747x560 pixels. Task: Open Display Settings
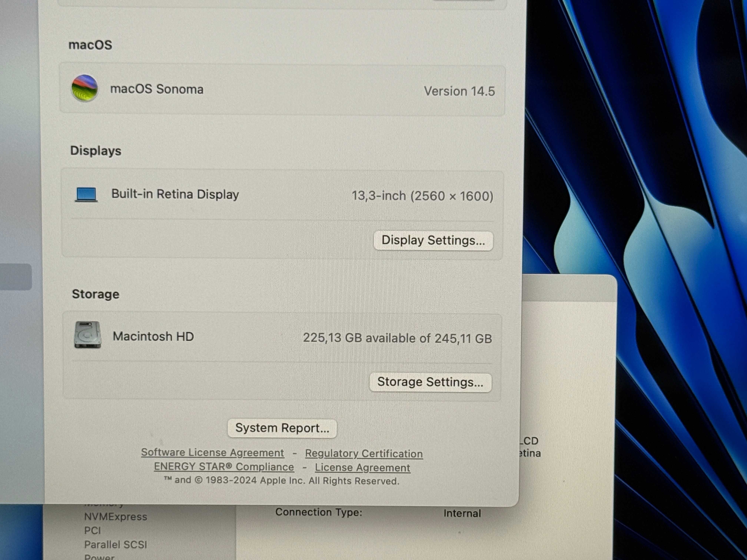tap(433, 241)
